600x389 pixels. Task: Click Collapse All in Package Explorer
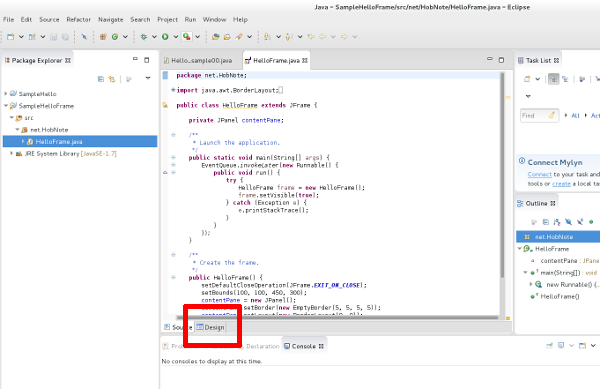point(101,79)
